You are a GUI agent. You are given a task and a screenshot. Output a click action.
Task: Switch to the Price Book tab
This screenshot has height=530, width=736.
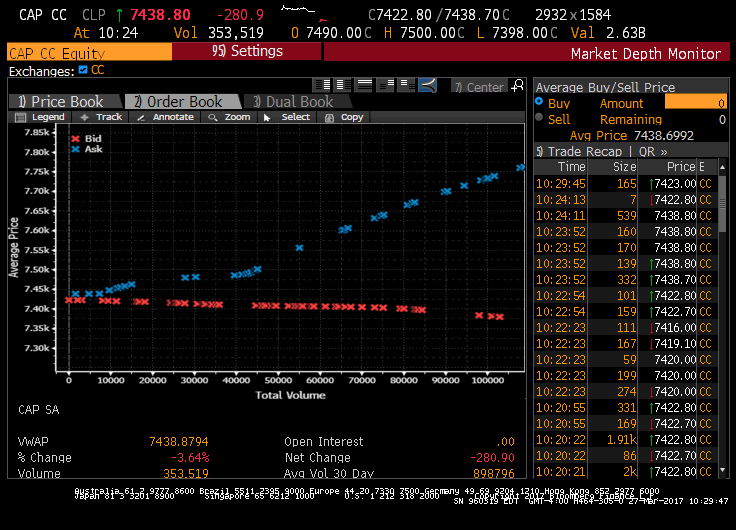pos(64,101)
